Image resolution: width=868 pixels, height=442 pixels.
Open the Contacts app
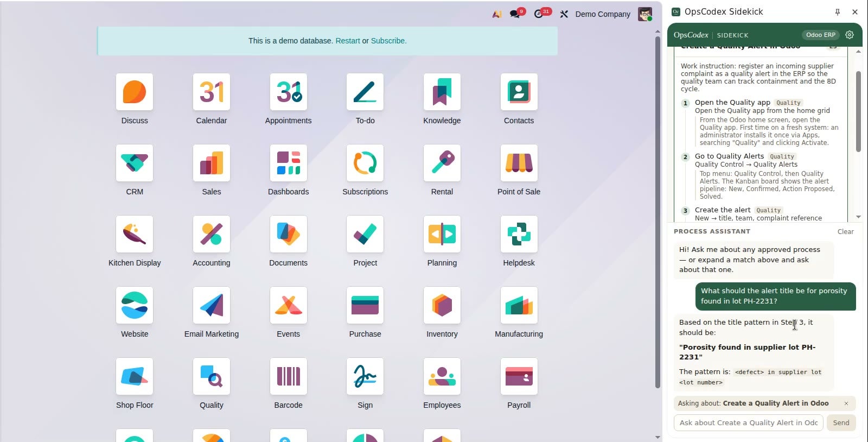[519, 92]
